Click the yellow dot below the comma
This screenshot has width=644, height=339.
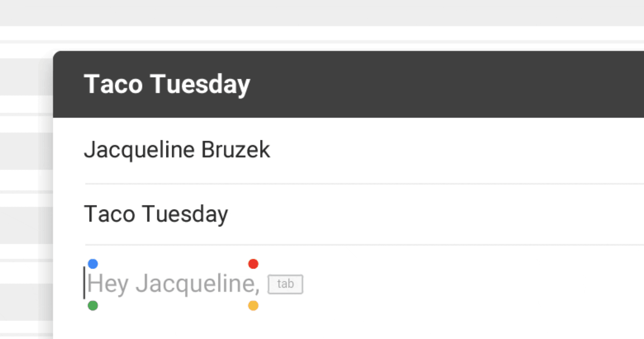click(x=253, y=305)
